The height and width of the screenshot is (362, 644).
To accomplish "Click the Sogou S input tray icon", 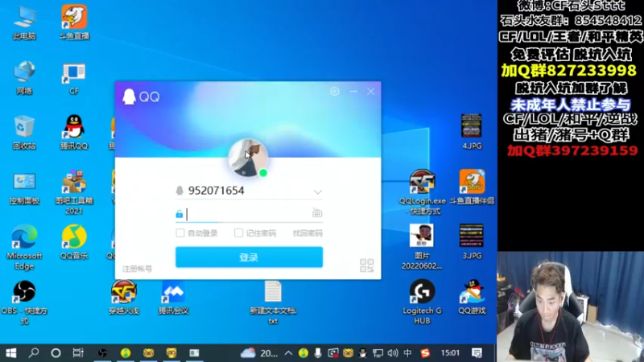I will 425,353.
